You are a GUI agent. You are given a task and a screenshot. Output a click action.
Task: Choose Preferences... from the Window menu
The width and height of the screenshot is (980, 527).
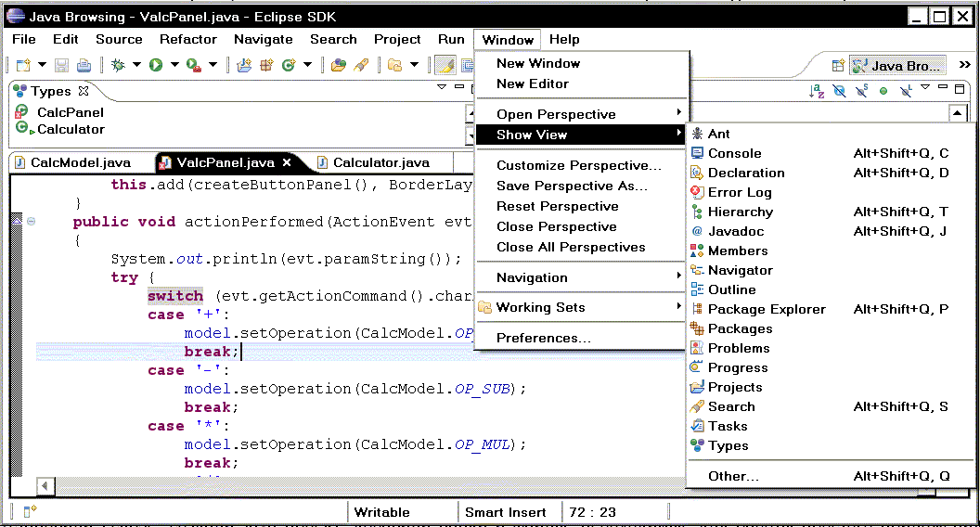pos(581,338)
